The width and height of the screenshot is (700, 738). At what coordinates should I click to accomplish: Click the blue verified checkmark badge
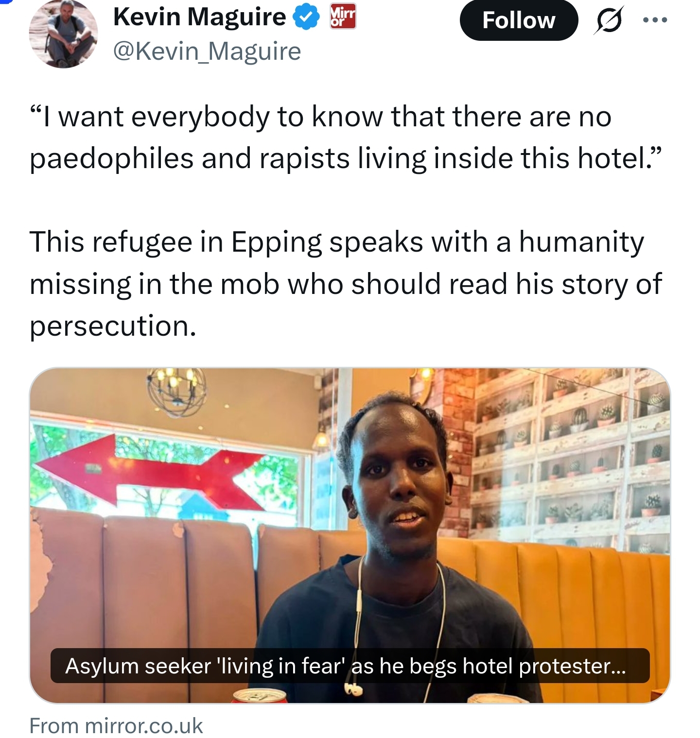point(306,17)
